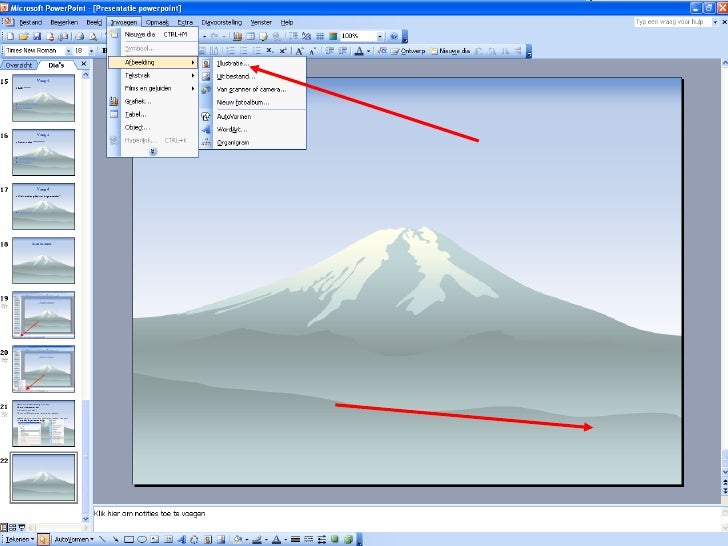The image size is (728, 546).
Task: Choose Uit bestand from submenu
Action: click(253, 76)
